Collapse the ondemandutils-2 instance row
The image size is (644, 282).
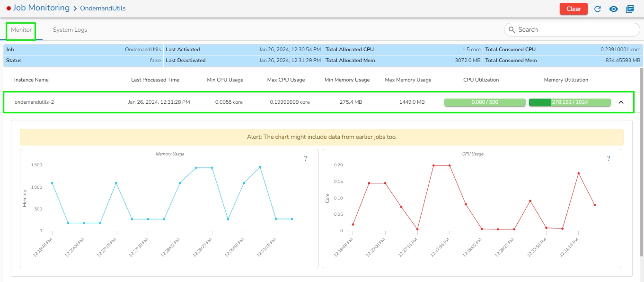coord(621,102)
